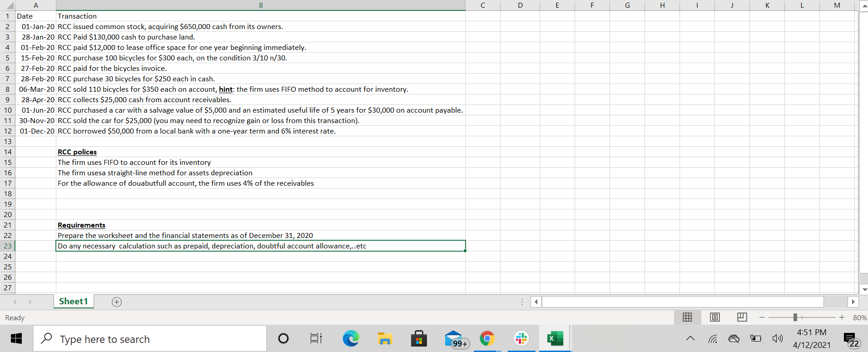Select cell about leasing office space for $12,000
The height and width of the screenshot is (352, 868).
(x=261, y=47)
